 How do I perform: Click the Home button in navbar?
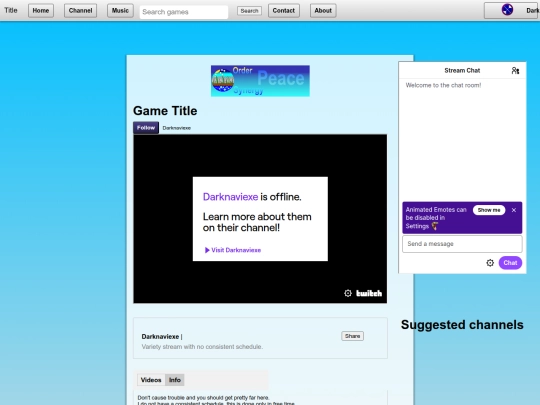click(41, 11)
